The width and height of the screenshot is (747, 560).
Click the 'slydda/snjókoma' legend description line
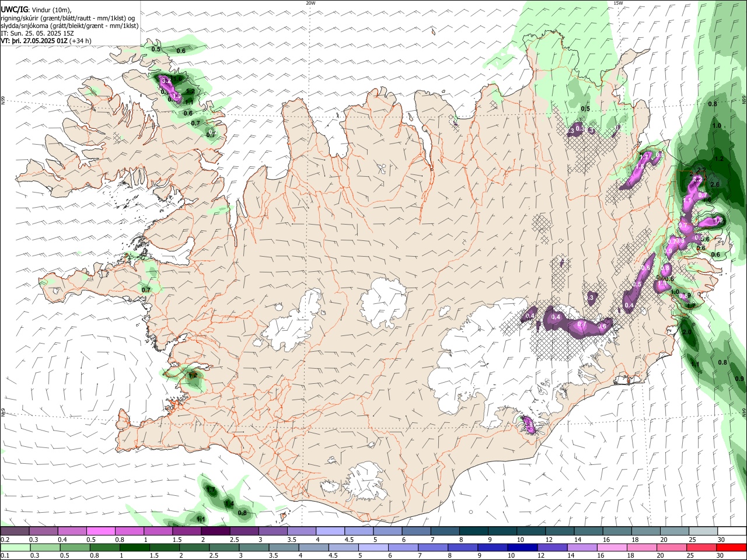coord(69,26)
